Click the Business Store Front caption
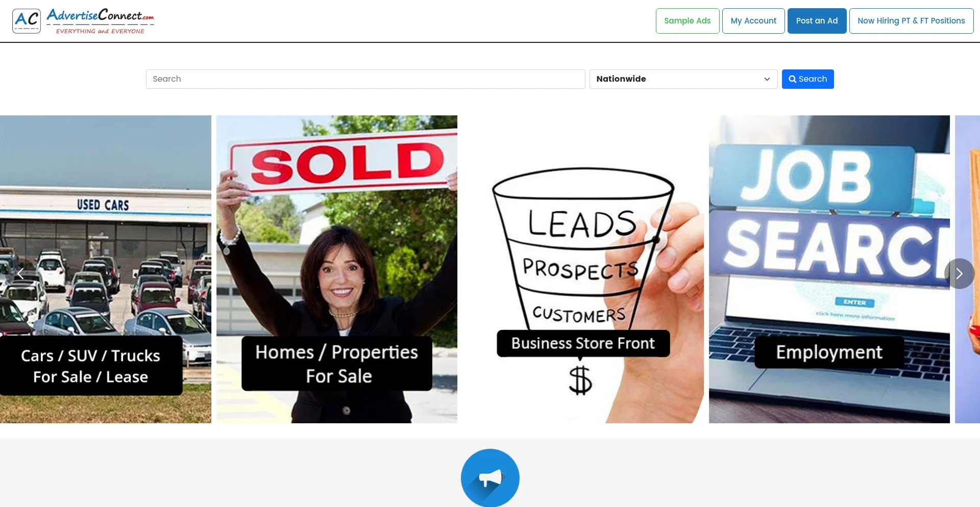 coord(583,344)
